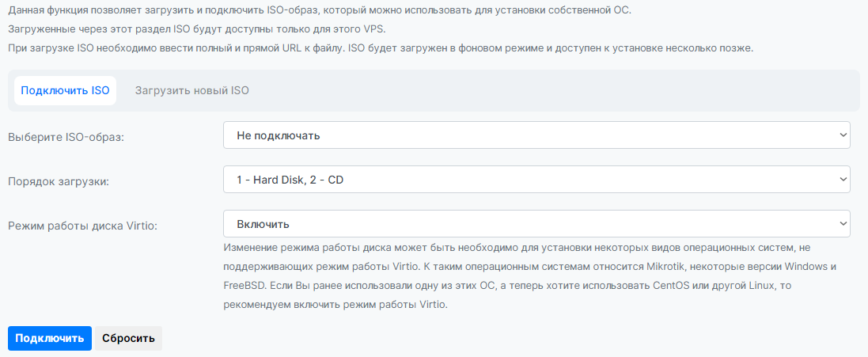Switch to the 'Подключить ISO' tab

[x=65, y=90]
